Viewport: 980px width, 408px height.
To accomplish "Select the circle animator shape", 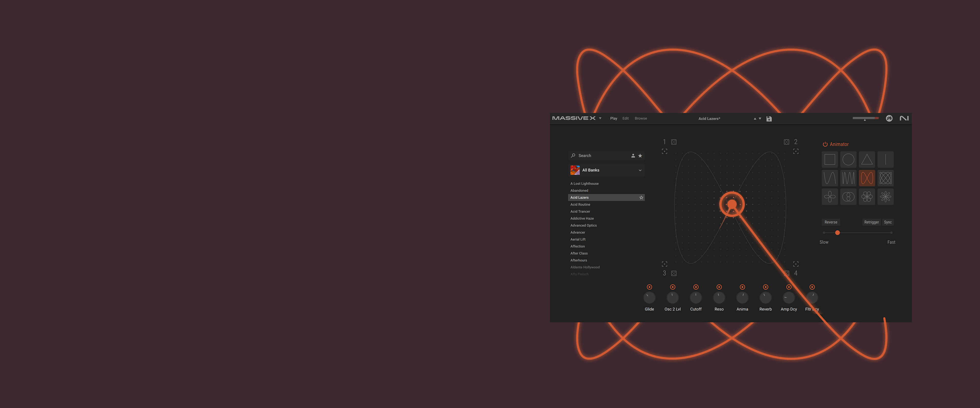I will click(848, 160).
